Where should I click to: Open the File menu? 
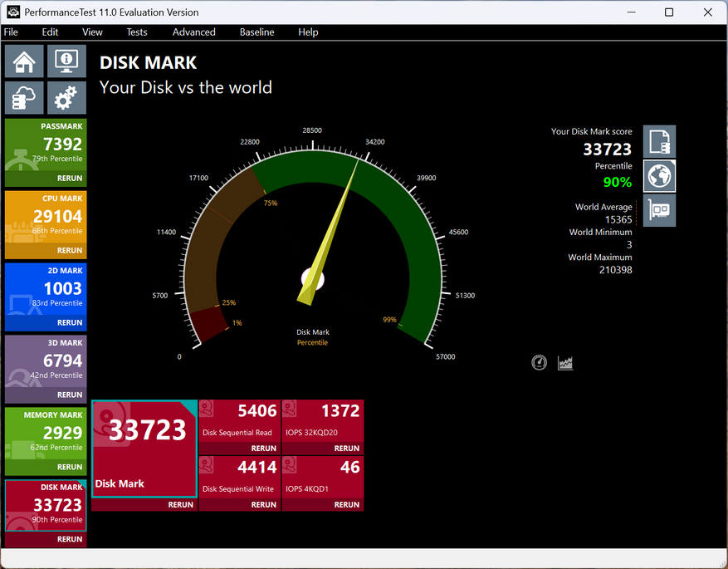tap(11, 32)
